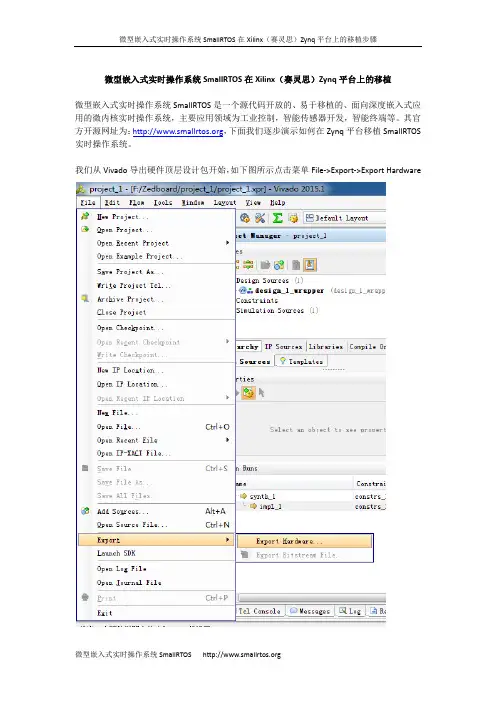This screenshot has width=496, height=702.
Task: Select Open Source File... entry
Action: pos(156,525)
